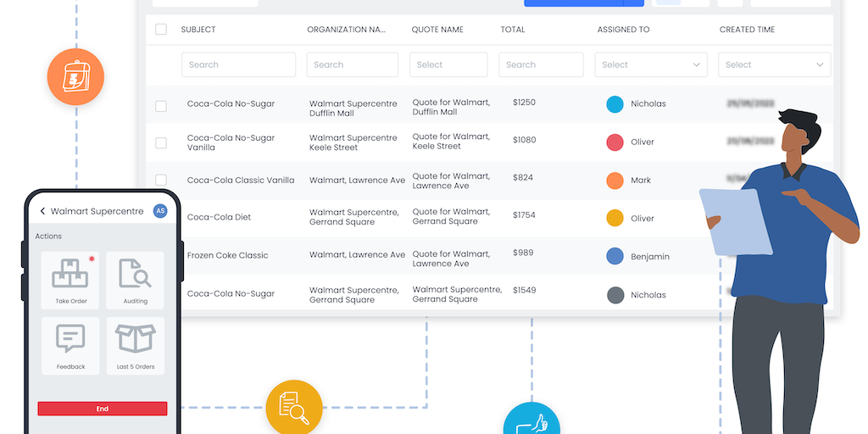Click the Total column header
This screenshot has height=434, width=868.
(x=512, y=30)
